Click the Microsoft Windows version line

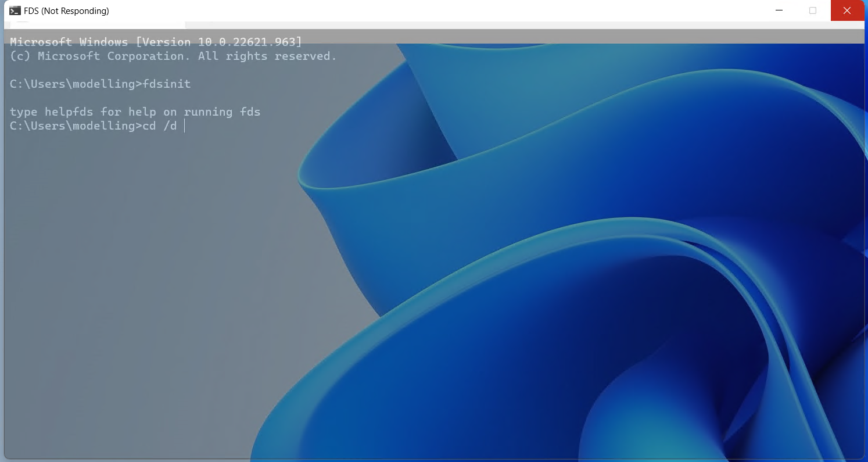point(155,42)
